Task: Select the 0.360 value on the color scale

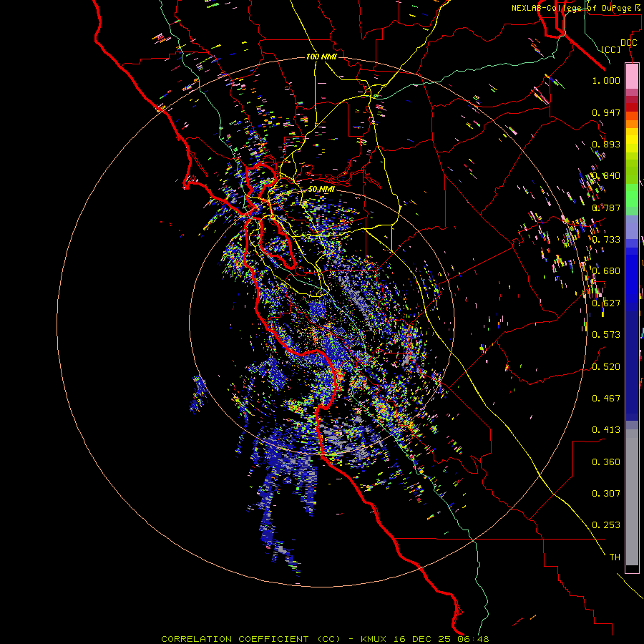Action: (606, 462)
